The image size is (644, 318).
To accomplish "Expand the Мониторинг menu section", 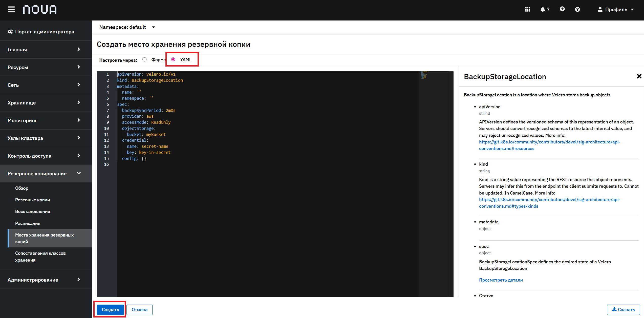I will point(46,120).
